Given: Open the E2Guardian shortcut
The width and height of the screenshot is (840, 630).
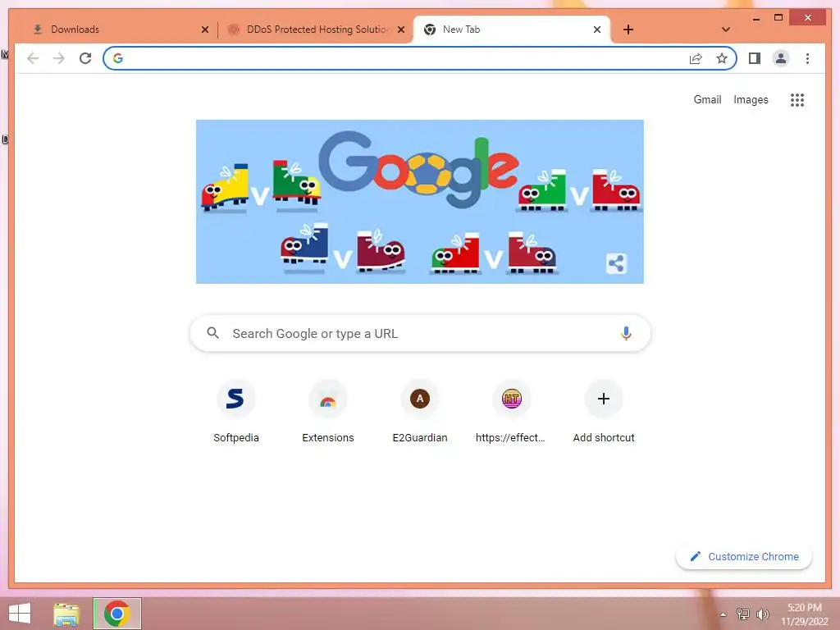Looking at the screenshot, I should click(420, 412).
